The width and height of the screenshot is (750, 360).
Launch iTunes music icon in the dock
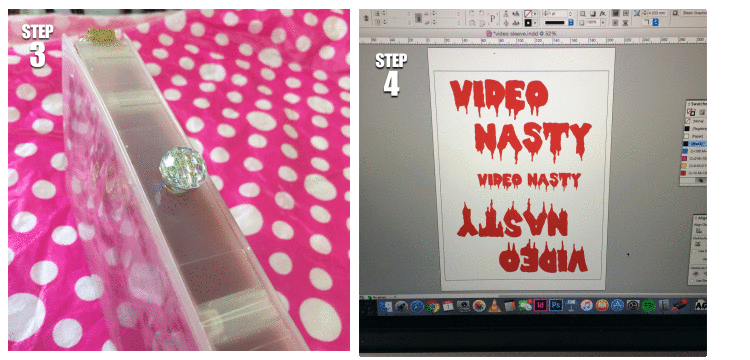[587, 305]
